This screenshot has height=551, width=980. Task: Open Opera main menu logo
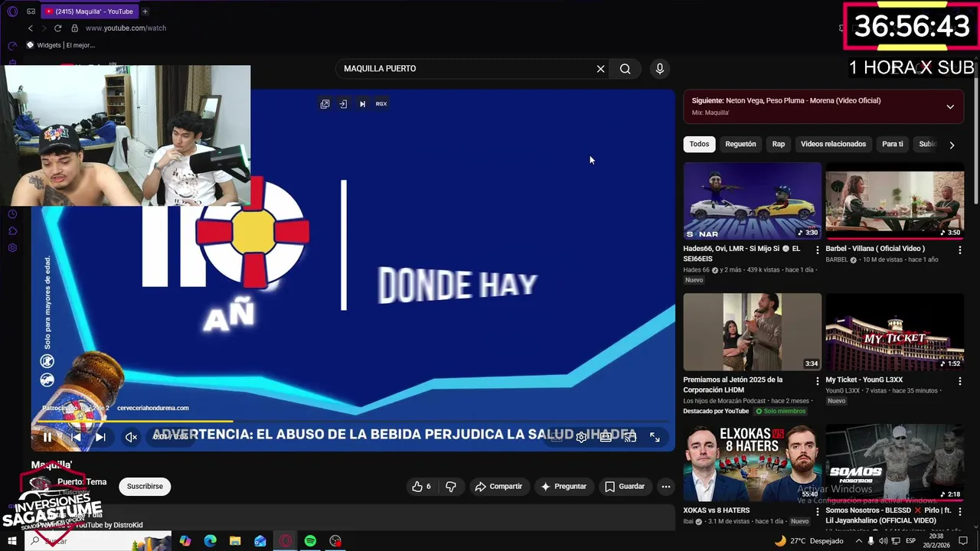pyautogui.click(x=12, y=11)
